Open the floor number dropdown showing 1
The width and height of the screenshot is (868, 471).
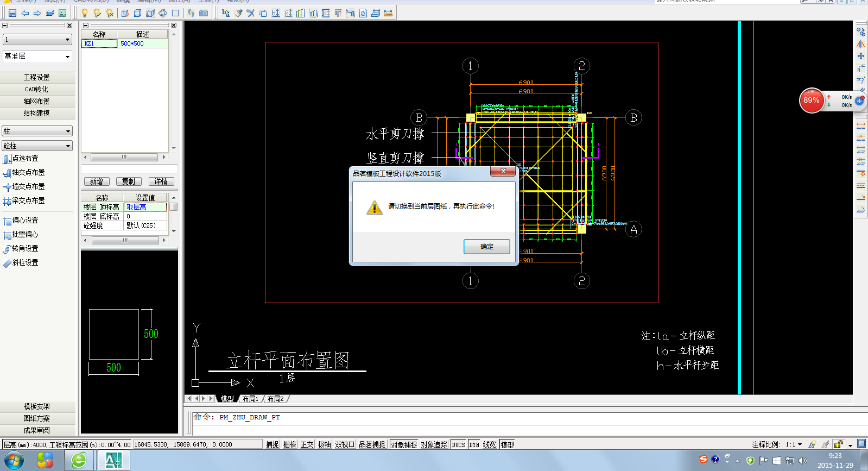(37, 40)
